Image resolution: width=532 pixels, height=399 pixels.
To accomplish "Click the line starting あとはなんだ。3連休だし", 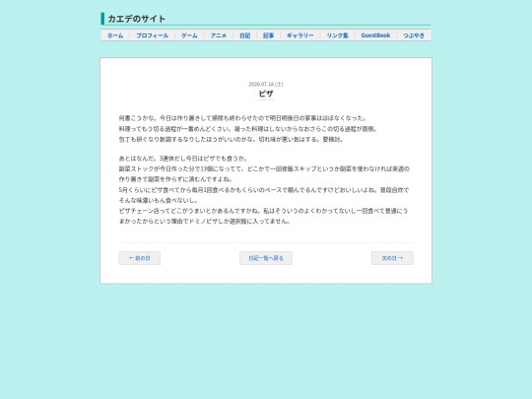I will pyautogui.click(x=183, y=159).
